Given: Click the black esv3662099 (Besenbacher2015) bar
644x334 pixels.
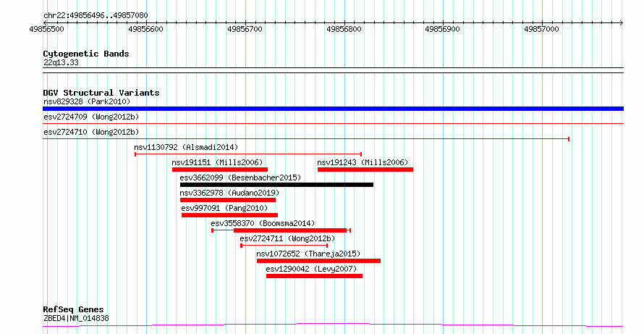Looking at the screenshot, I should tap(277, 185).
